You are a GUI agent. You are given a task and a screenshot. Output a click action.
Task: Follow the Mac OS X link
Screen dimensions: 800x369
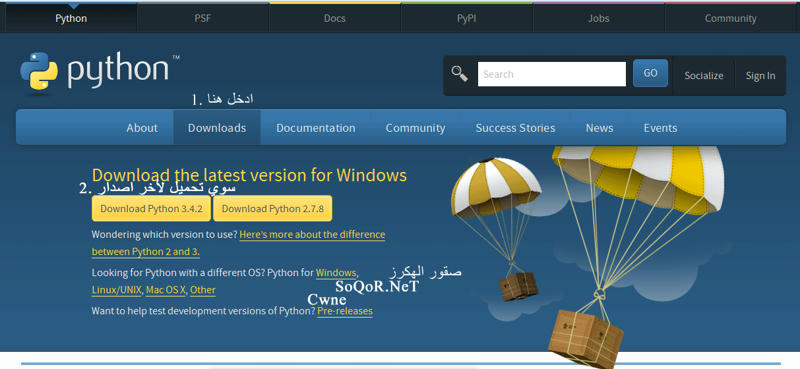pyautogui.click(x=165, y=290)
